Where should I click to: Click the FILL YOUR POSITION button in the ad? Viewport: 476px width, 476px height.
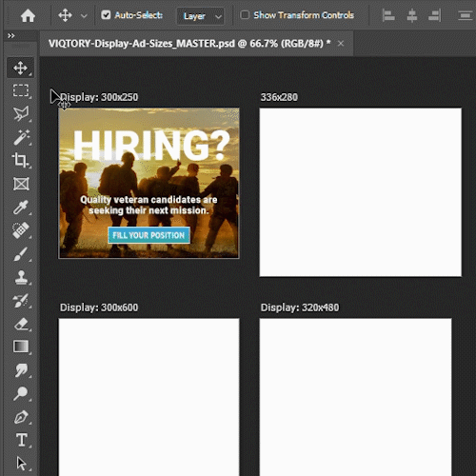point(149,235)
